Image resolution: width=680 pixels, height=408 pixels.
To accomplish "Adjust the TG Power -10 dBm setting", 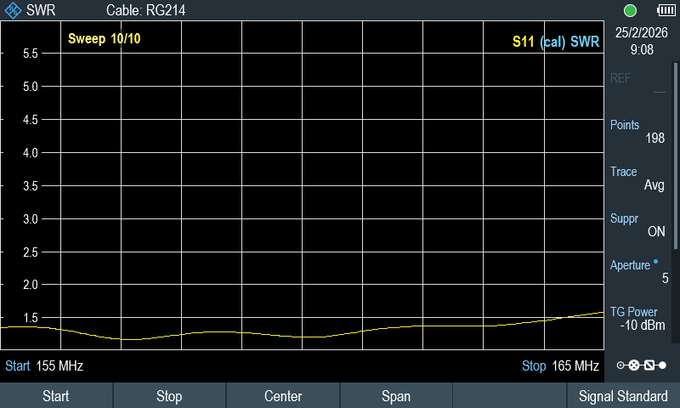I will [x=638, y=318].
